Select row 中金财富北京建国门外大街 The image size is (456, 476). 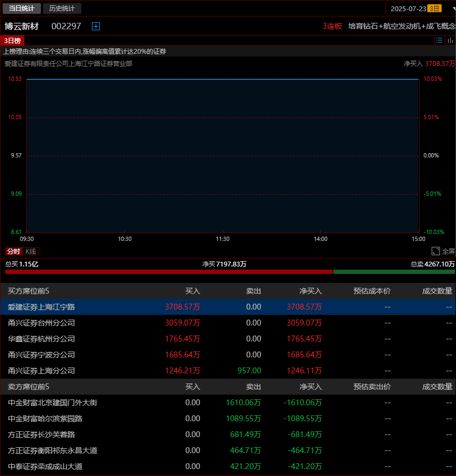point(228,403)
